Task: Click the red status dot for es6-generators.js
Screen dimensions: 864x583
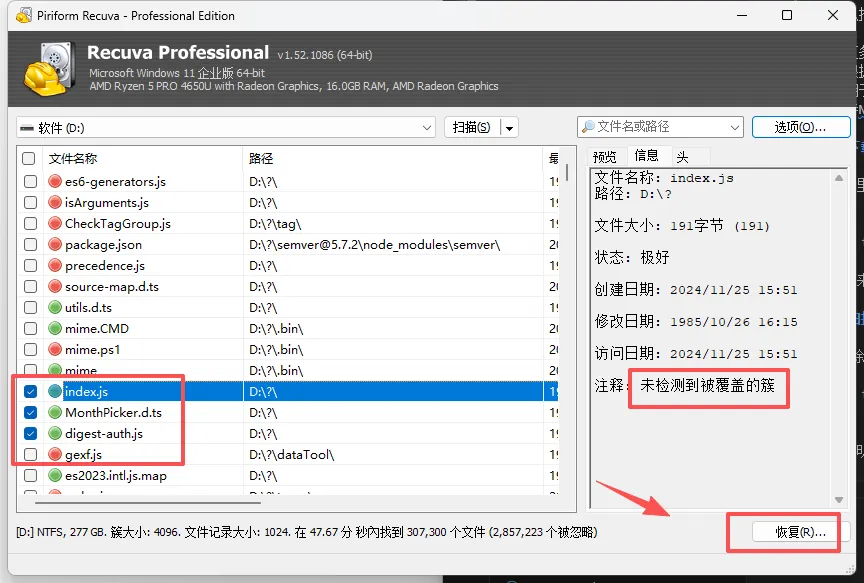Action: click(55, 181)
